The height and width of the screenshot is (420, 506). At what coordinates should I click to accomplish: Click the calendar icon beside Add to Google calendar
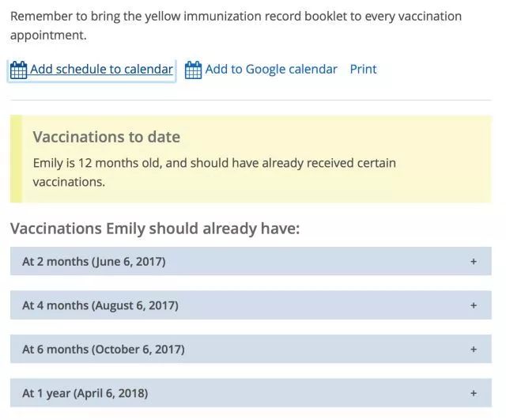(x=193, y=70)
